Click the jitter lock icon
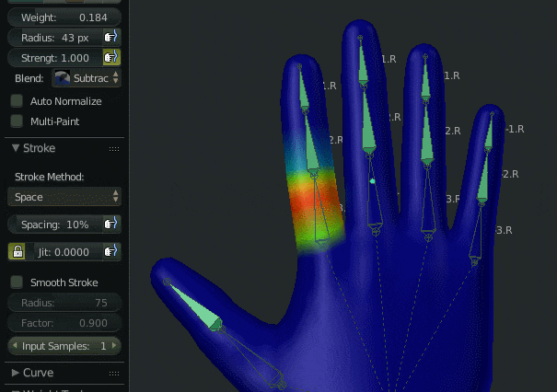This screenshot has height=392, width=557. (x=17, y=252)
